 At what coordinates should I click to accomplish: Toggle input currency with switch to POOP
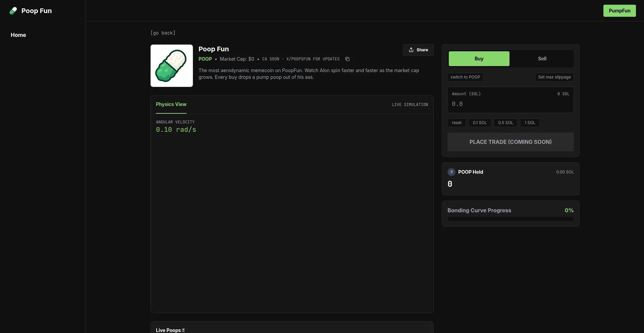pos(465,77)
